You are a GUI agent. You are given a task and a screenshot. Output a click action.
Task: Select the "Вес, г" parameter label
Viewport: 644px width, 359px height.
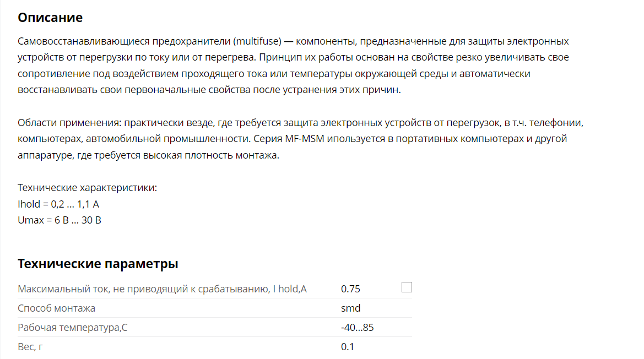(30, 347)
